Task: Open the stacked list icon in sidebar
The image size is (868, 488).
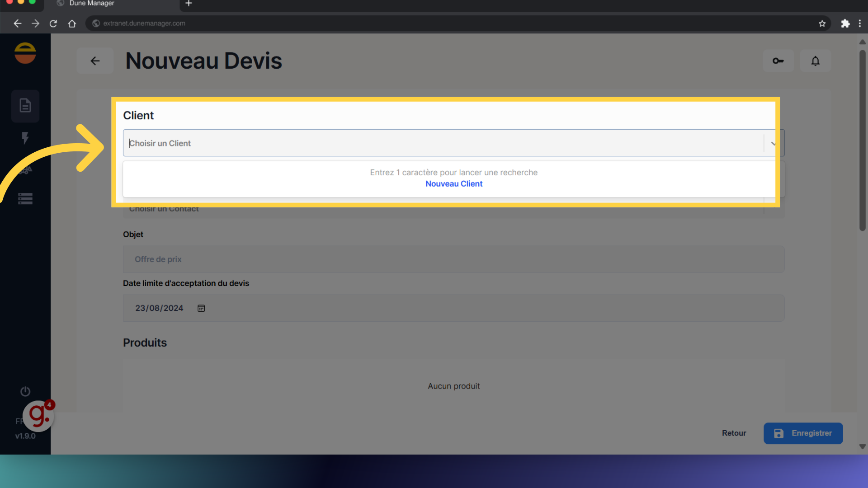Action: pos(25,199)
